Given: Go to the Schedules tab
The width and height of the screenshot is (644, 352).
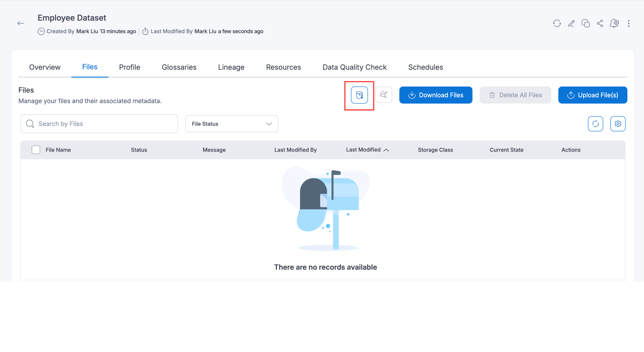Looking at the screenshot, I should coord(426,67).
